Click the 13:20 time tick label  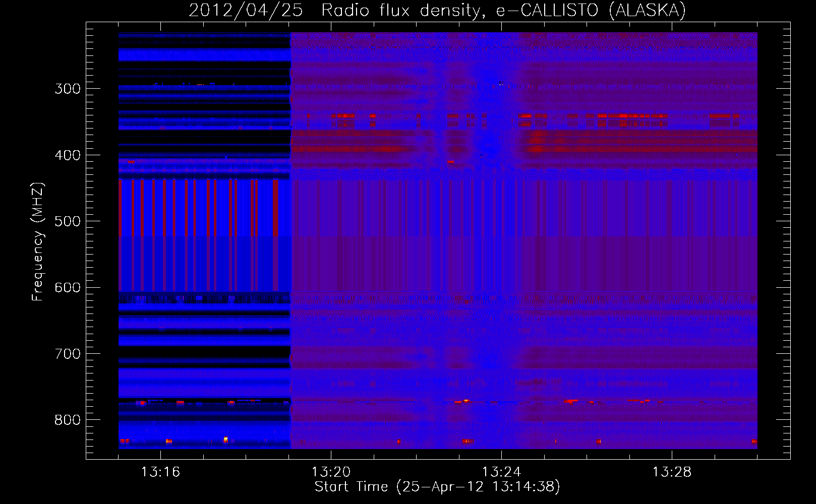(x=331, y=472)
